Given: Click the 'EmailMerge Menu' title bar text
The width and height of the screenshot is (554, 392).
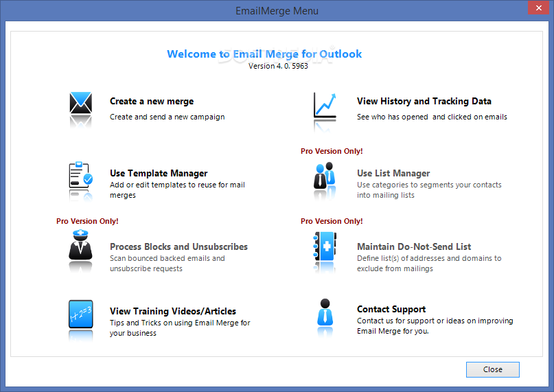Looking at the screenshot, I should point(277,11).
